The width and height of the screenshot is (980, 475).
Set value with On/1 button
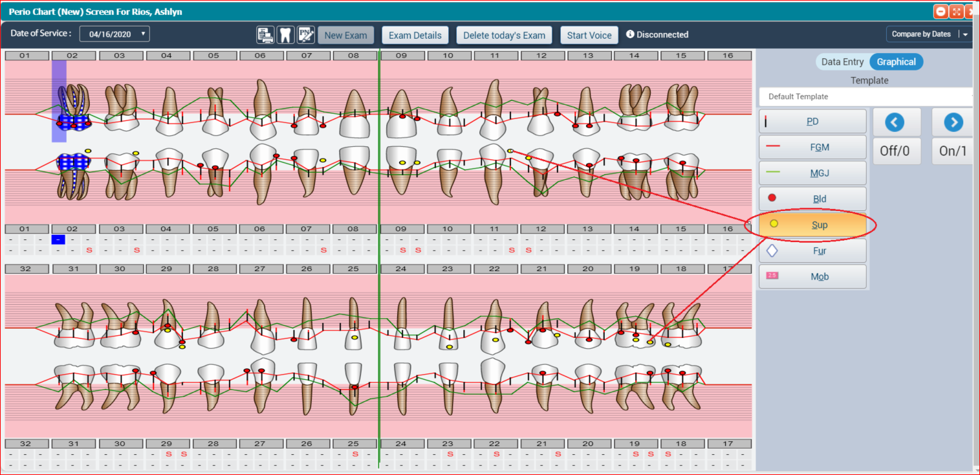[953, 151]
